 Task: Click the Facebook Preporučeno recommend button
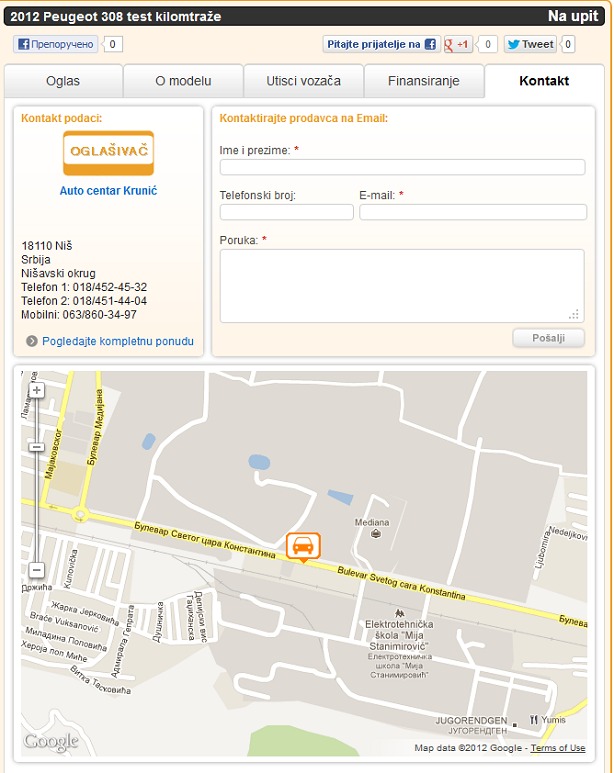(x=56, y=44)
